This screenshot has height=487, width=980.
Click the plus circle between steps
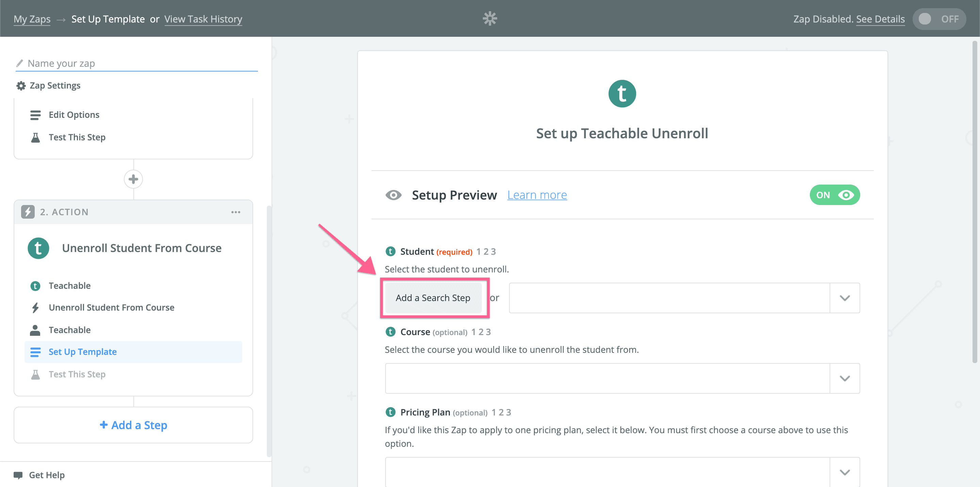[x=133, y=179]
